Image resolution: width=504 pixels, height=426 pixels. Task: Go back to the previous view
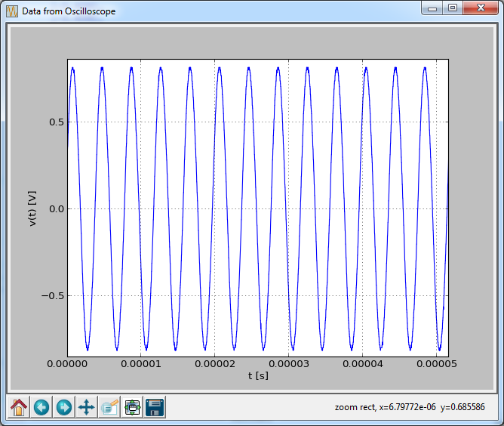pyautogui.click(x=41, y=407)
